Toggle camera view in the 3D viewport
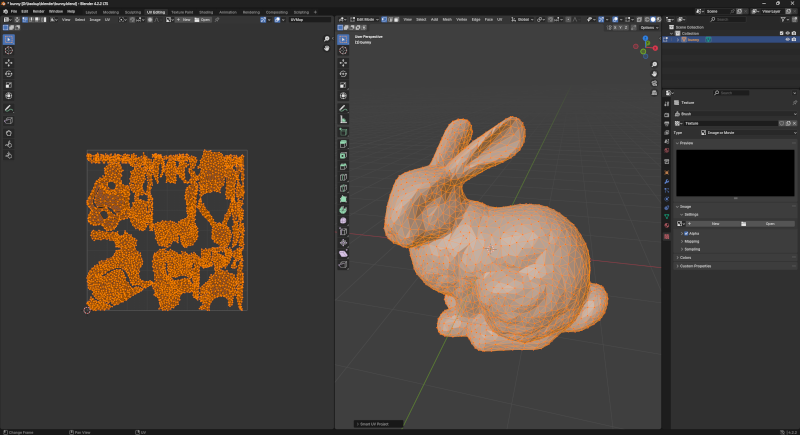The width and height of the screenshot is (800, 435). 654,83
